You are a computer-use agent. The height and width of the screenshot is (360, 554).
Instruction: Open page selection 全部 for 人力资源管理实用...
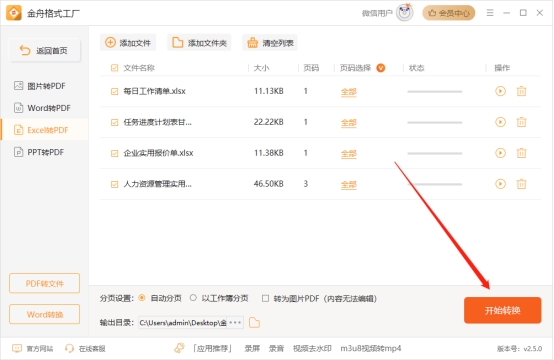(349, 184)
